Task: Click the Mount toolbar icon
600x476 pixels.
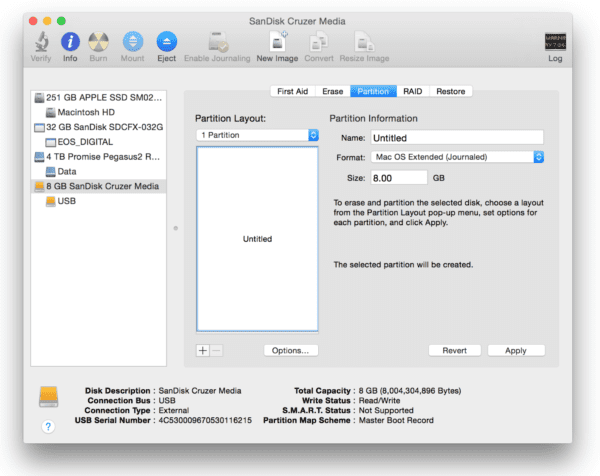Action: (132, 42)
